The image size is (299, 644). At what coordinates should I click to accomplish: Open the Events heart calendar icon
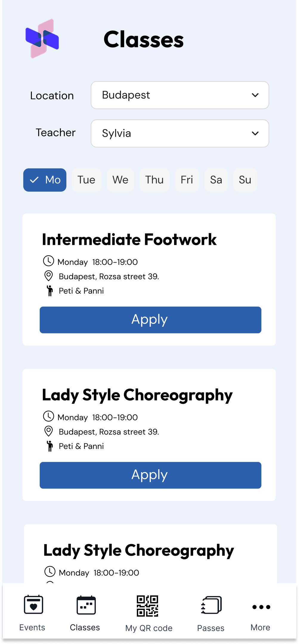click(33, 604)
